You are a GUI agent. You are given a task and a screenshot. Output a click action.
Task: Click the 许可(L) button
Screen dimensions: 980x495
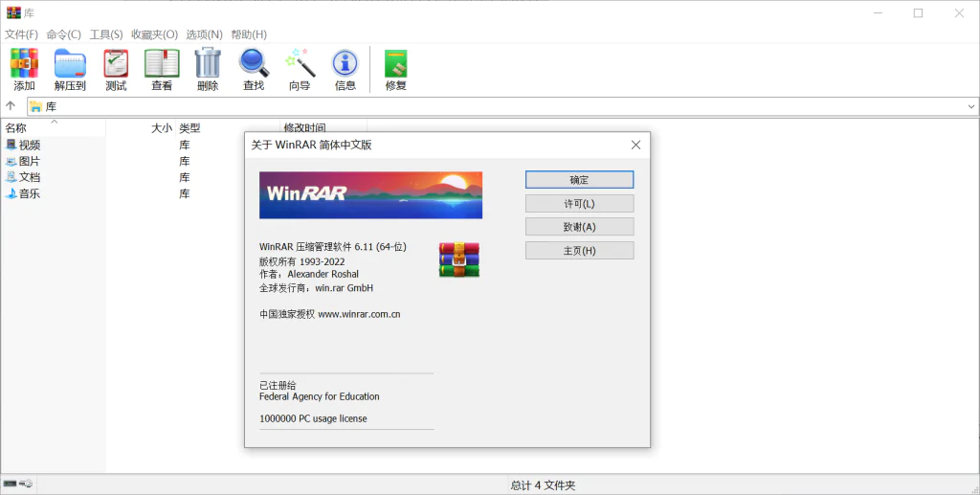pos(579,204)
